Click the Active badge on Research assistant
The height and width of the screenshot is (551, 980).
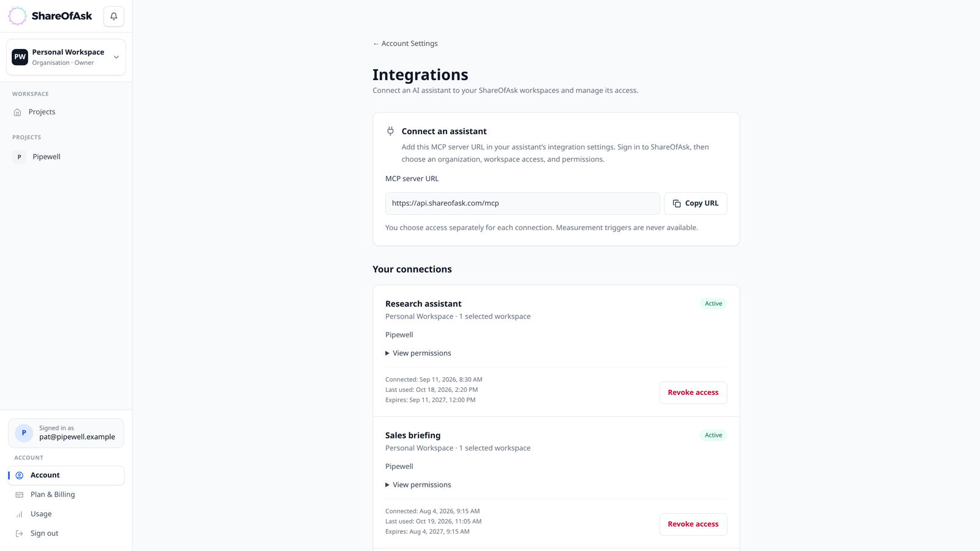[714, 304]
